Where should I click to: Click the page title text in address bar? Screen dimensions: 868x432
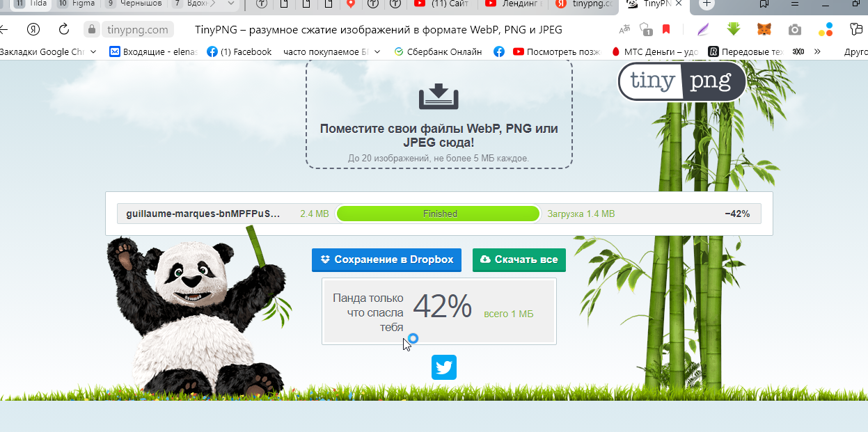tap(379, 29)
